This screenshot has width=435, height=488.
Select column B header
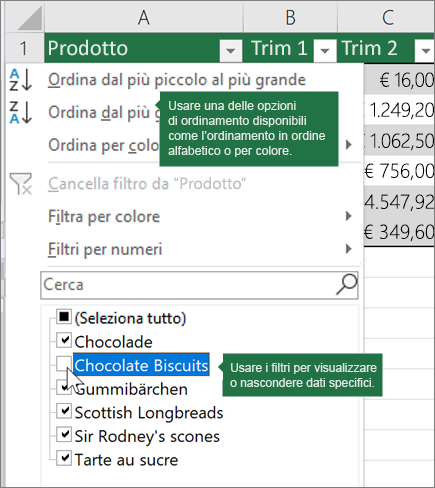[290, 17]
